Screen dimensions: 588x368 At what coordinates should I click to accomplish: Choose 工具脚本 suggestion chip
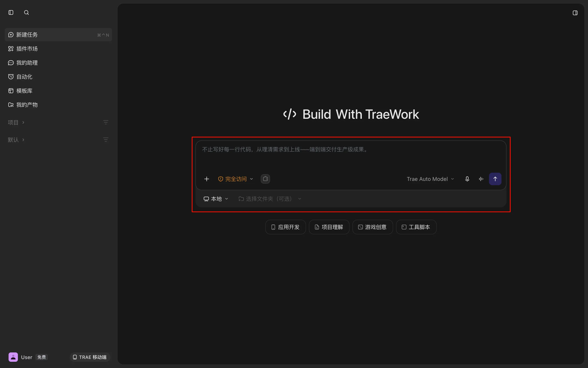click(416, 227)
